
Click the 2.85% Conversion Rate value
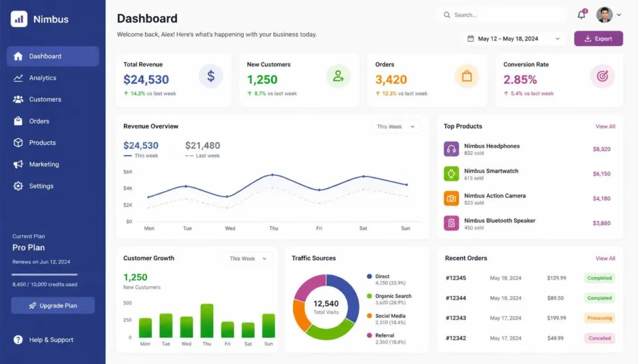[520, 80]
